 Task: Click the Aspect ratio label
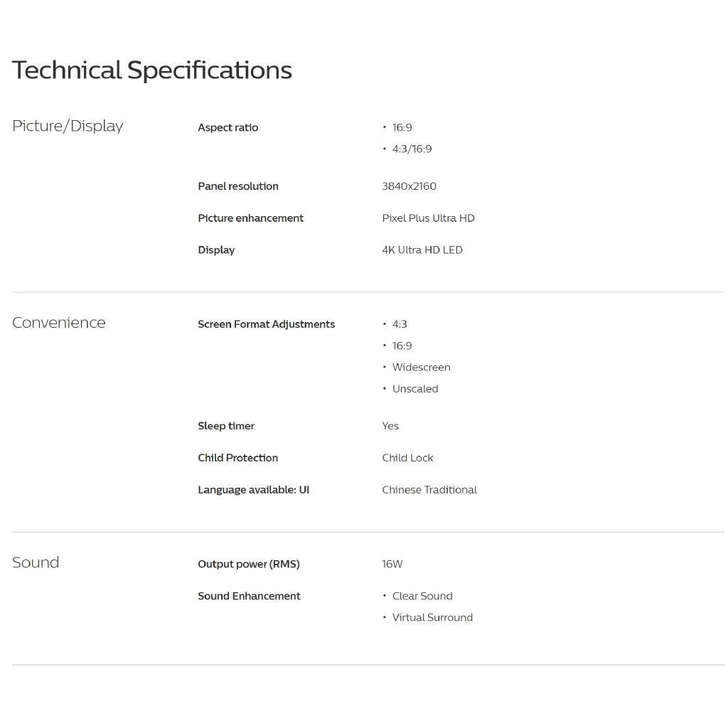[x=227, y=128]
